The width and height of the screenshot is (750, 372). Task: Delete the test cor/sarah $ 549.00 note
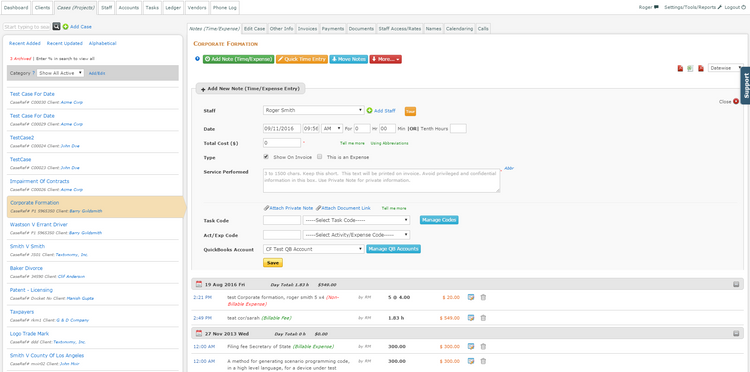(483, 317)
